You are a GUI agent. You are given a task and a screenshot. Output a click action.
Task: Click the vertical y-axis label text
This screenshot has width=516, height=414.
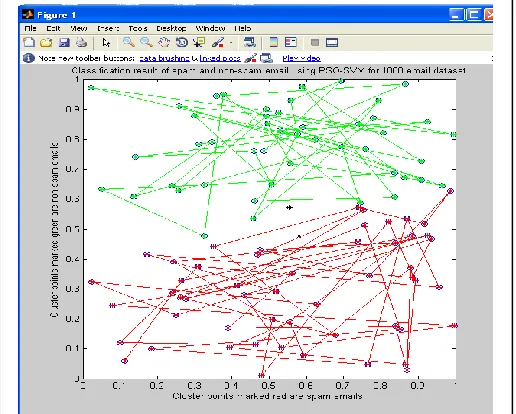click(x=54, y=230)
